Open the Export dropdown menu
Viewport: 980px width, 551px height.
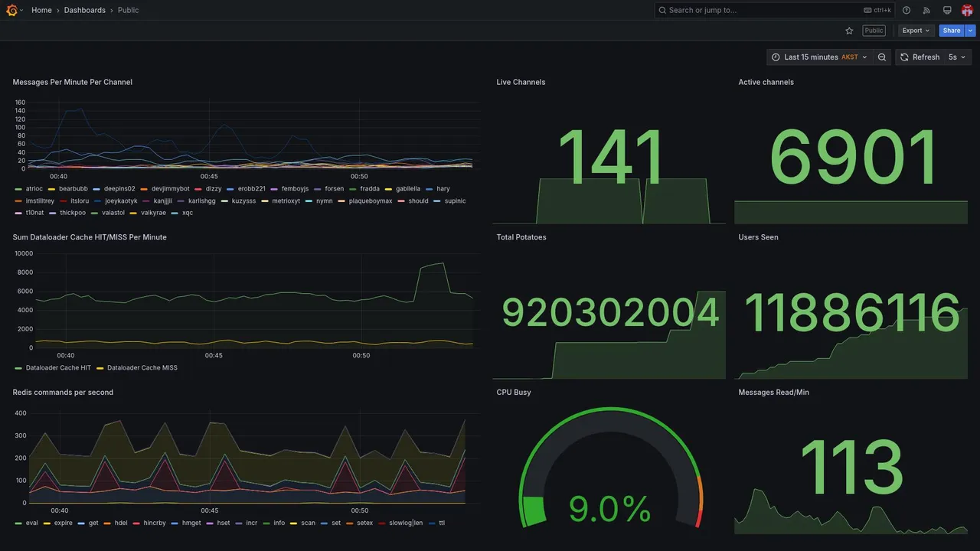pyautogui.click(x=916, y=31)
